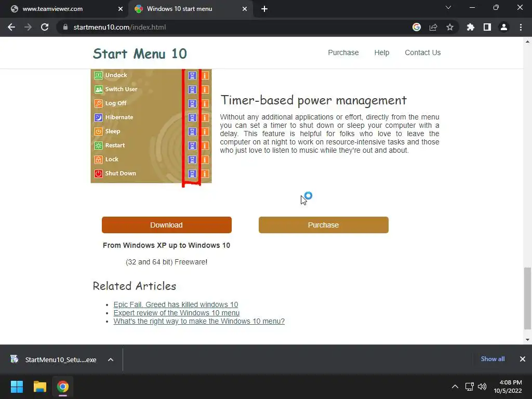Click the 'Timer-based power management' heading
The image size is (532, 399).
[x=313, y=100]
